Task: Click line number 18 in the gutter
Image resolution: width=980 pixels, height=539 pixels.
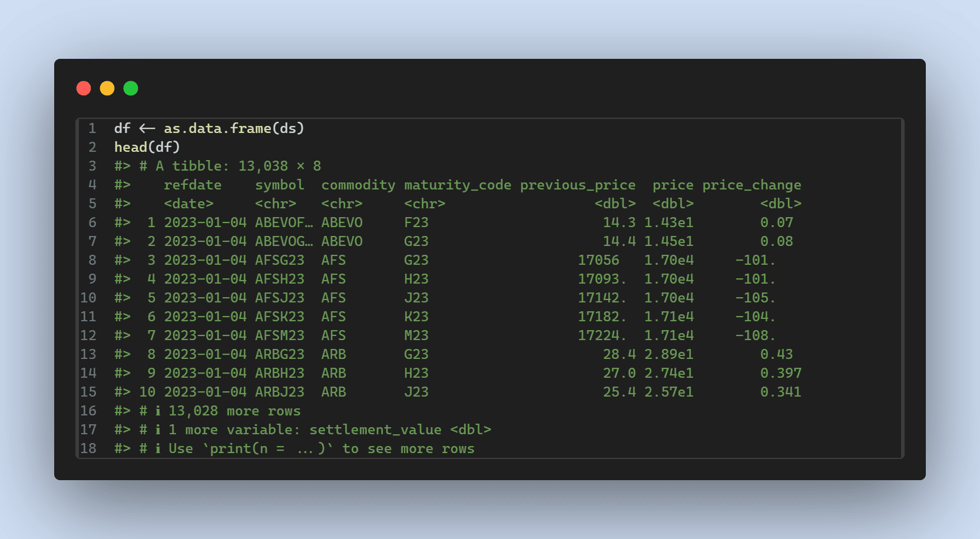Action: [88, 448]
